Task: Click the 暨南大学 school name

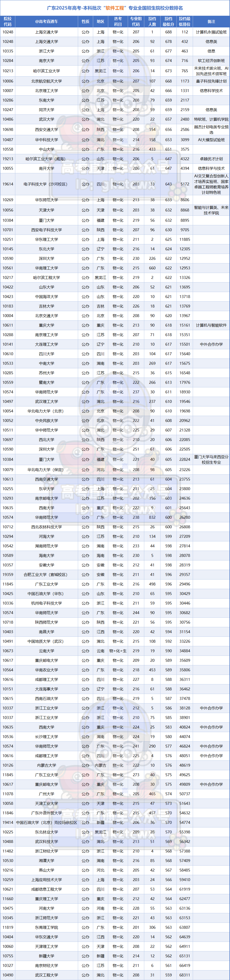Action: tap(47, 382)
